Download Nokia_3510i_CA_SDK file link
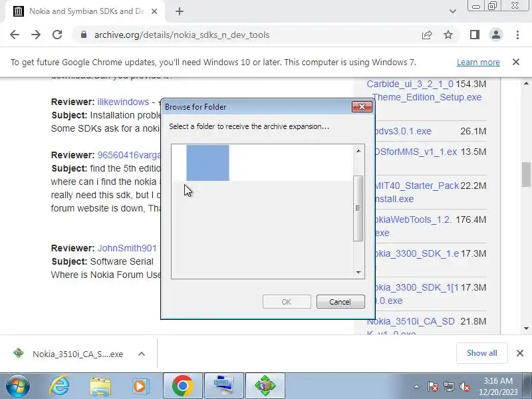The height and width of the screenshot is (399, 532). 410,327
